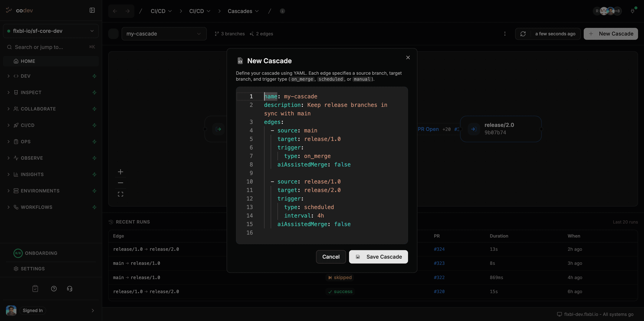Refresh the cascade view
Screen dimensions: 644x321
click(523, 34)
